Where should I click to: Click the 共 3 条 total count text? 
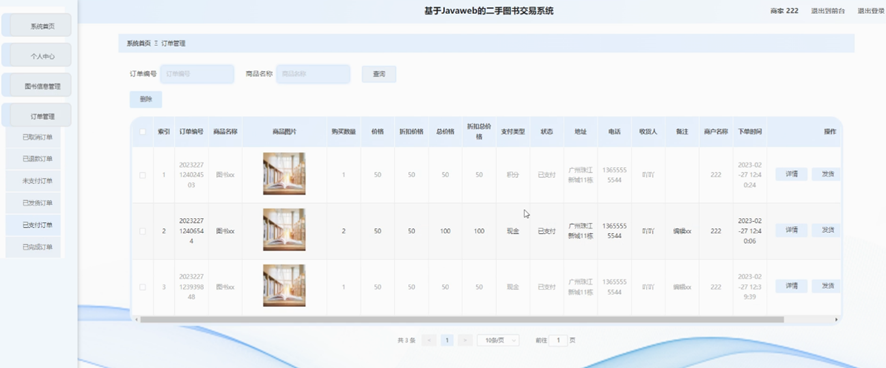[x=406, y=340]
